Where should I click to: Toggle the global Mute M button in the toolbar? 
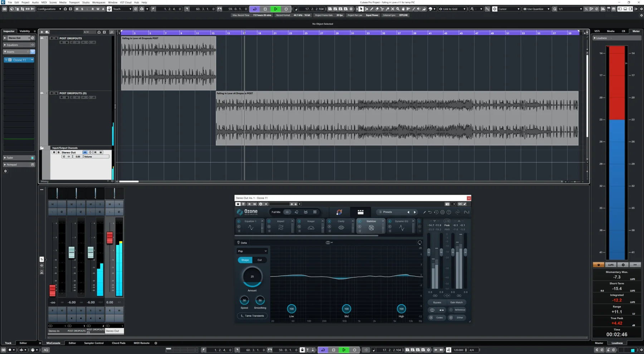[77, 9]
